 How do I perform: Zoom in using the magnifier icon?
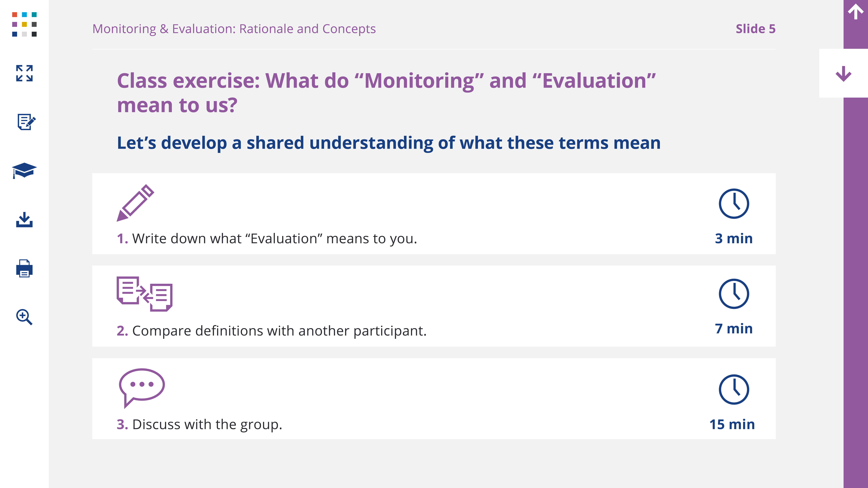click(24, 317)
